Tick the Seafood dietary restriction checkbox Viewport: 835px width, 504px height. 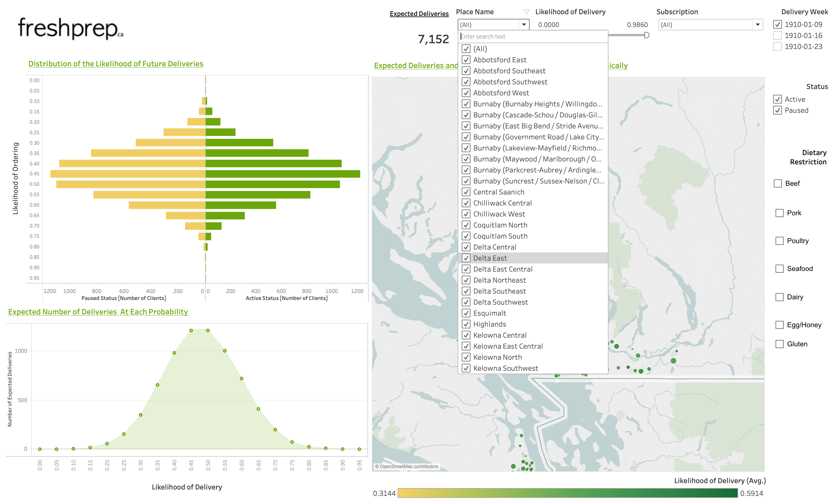pyautogui.click(x=780, y=269)
